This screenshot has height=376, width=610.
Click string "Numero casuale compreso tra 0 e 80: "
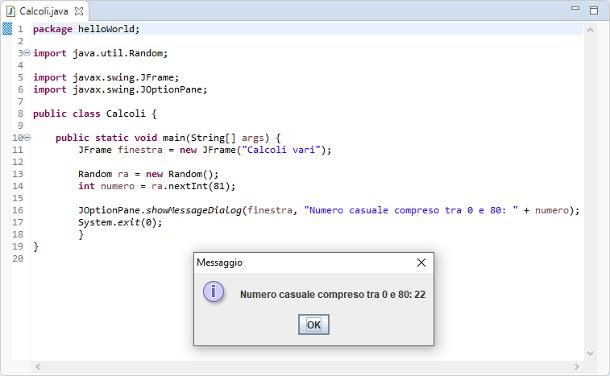point(411,210)
